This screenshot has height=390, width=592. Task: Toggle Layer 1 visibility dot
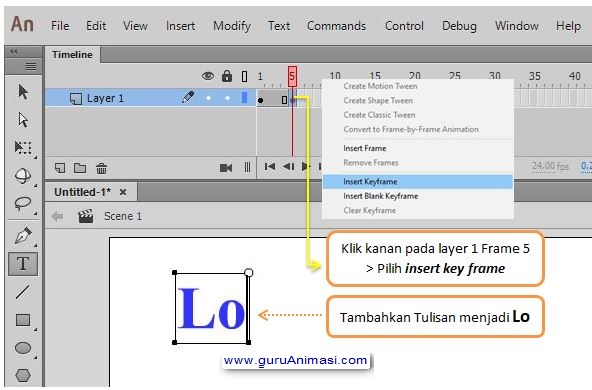pos(208,98)
